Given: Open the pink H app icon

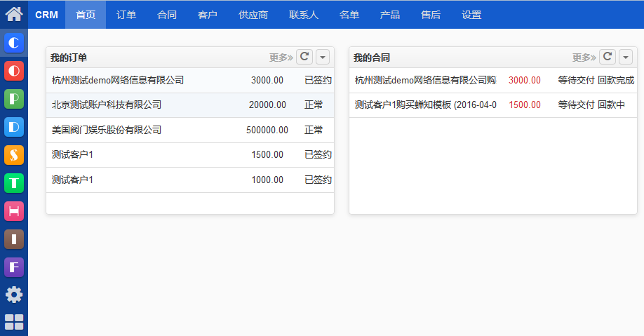Looking at the screenshot, I should click(14, 211).
